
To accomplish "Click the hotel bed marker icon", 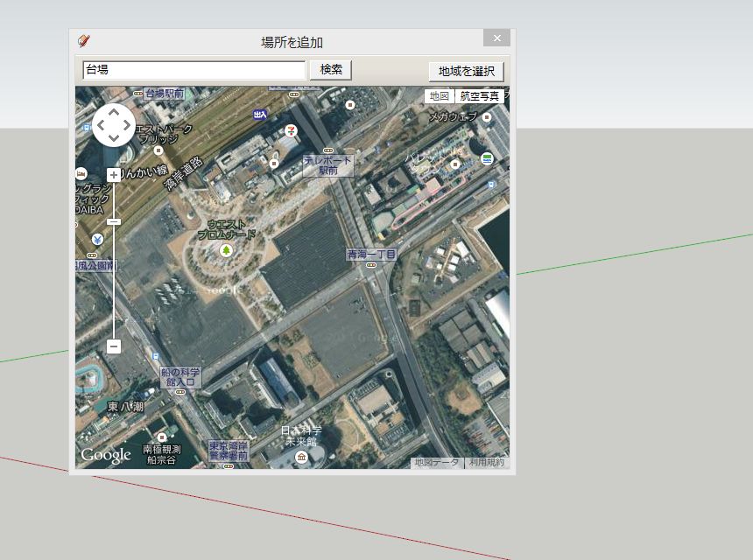I will tap(81, 173).
